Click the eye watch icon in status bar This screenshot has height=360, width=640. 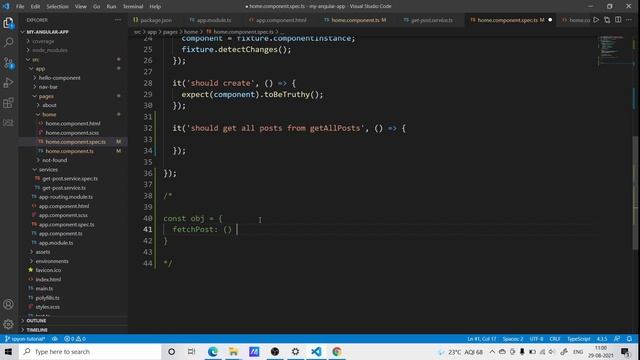(54, 339)
